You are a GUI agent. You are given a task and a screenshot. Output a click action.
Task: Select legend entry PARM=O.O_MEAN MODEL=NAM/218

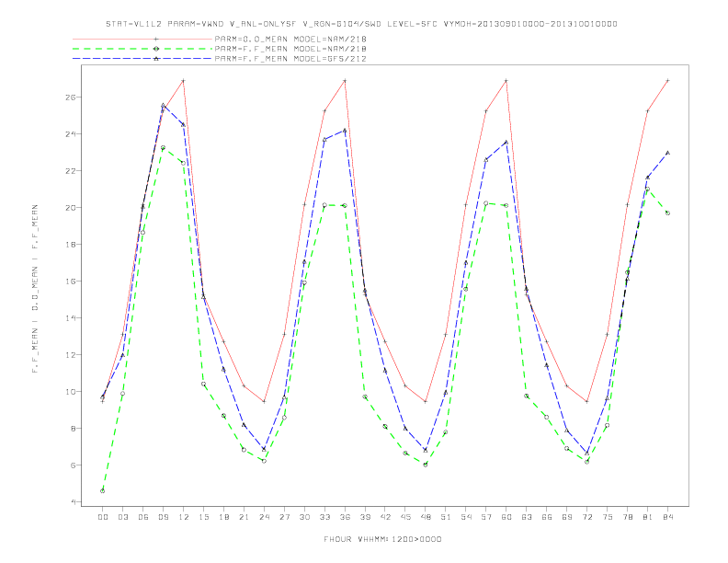[x=290, y=39]
